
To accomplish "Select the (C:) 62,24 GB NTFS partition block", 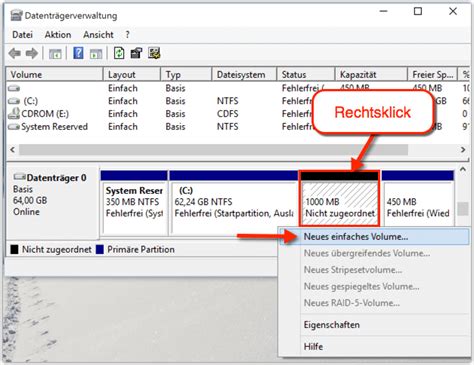I will [x=233, y=202].
